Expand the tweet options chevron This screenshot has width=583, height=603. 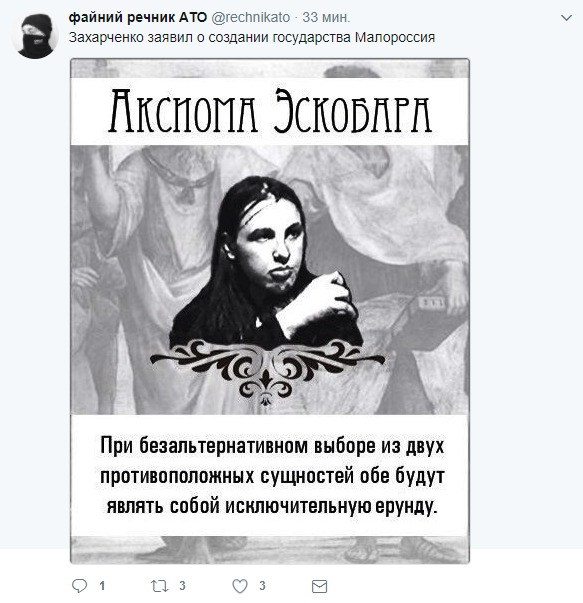[x=566, y=18]
